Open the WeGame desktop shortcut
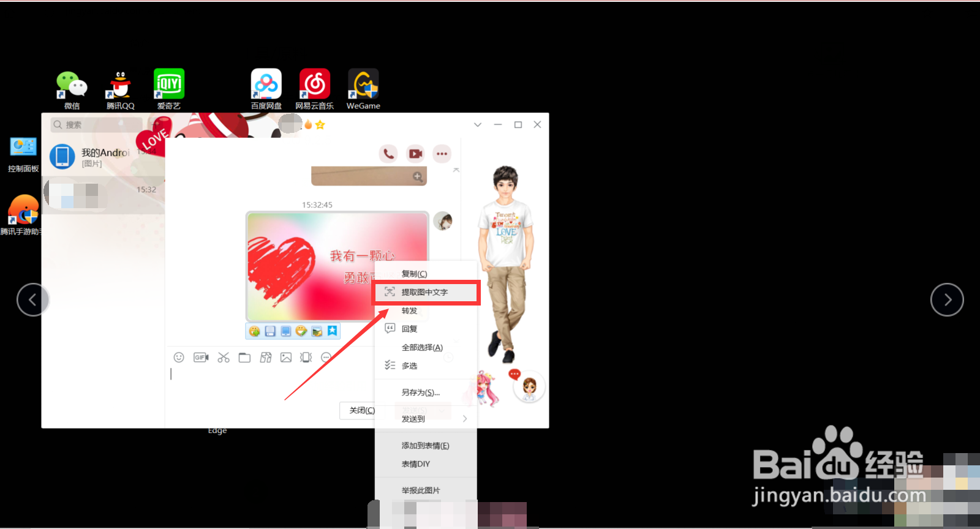980x529 pixels. (363, 89)
